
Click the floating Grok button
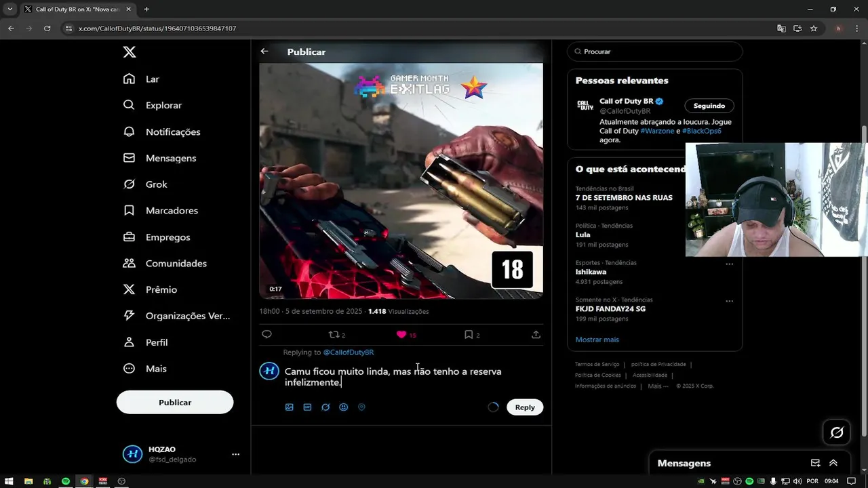point(837,432)
